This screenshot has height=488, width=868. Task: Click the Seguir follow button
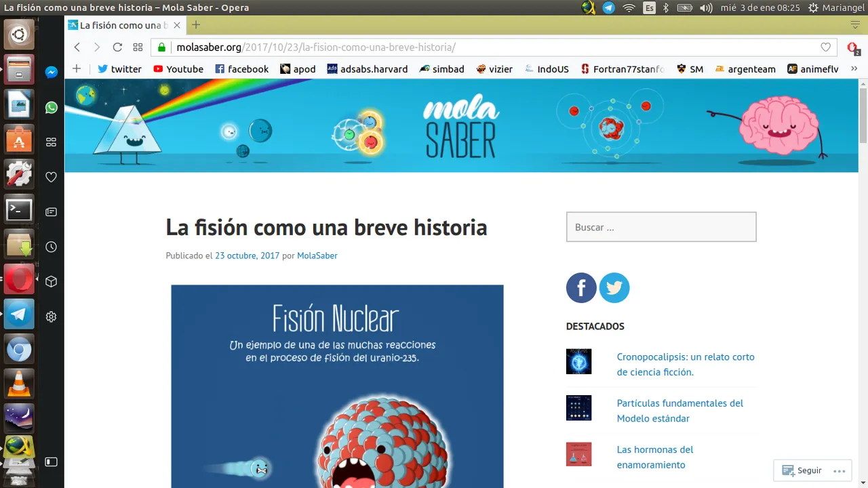(x=802, y=470)
